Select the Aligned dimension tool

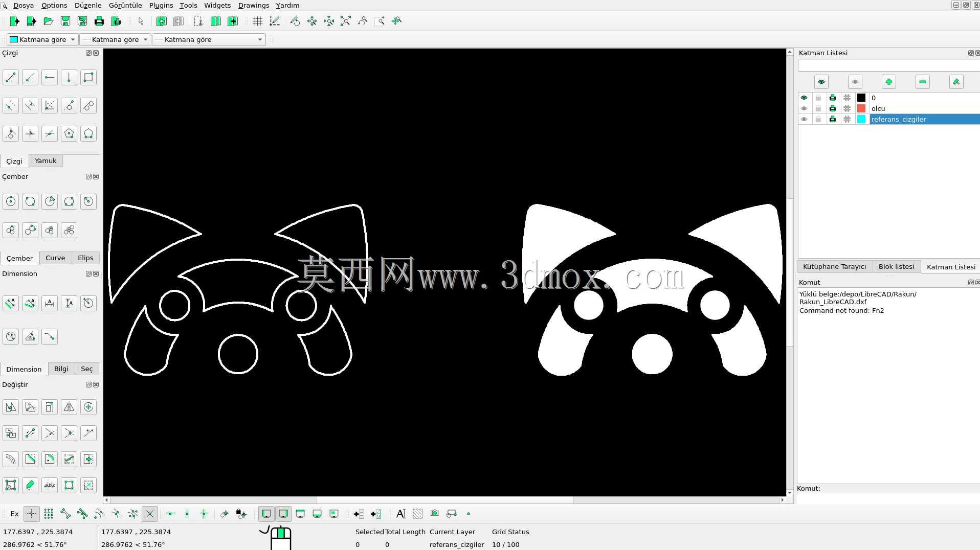[11, 303]
